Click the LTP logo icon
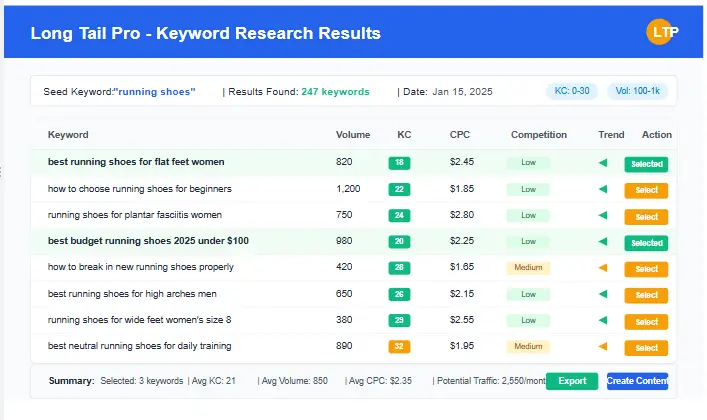The width and height of the screenshot is (707, 420). click(x=663, y=32)
